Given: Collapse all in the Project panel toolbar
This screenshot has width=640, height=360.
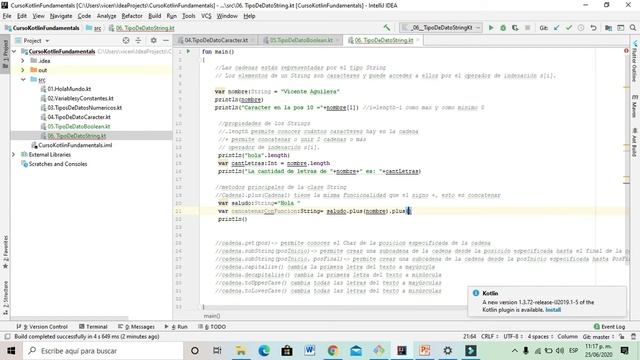Looking at the screenshot, I should tap(138, 40).
